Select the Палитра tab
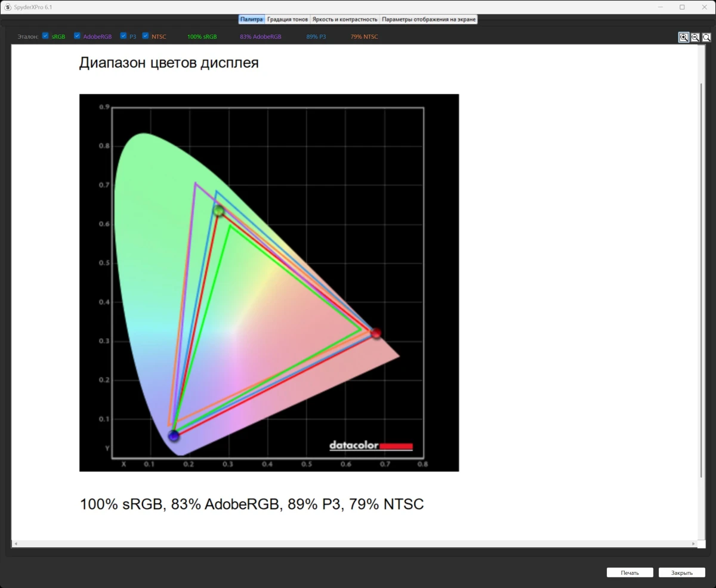Viewport: 716px width, 588px height. tap(251, 20)
